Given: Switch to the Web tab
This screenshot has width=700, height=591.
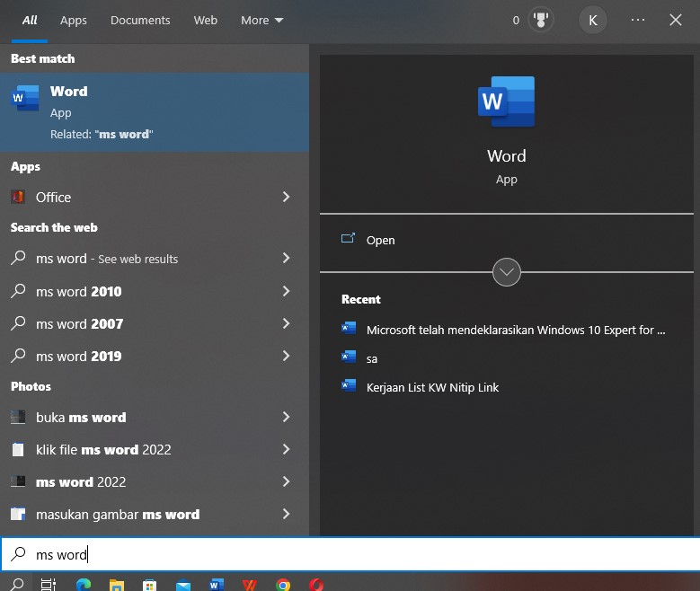Looking at the screenshot, I should coord(206,20).
